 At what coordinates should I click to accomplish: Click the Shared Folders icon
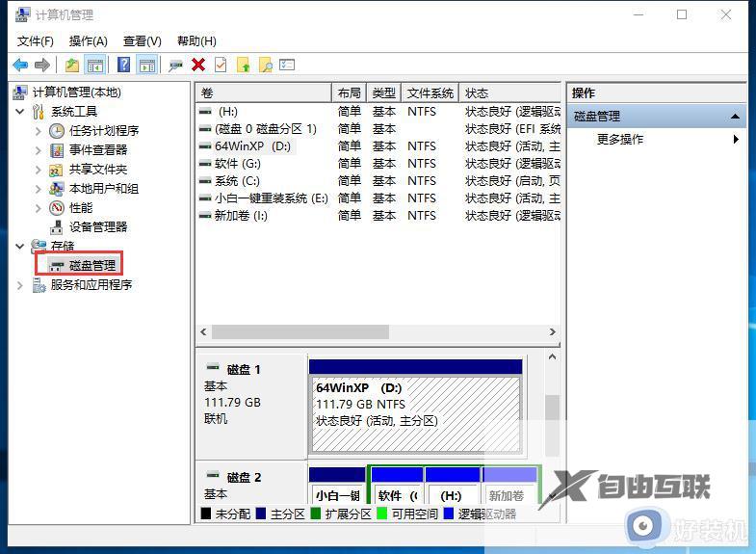(57, 170)
